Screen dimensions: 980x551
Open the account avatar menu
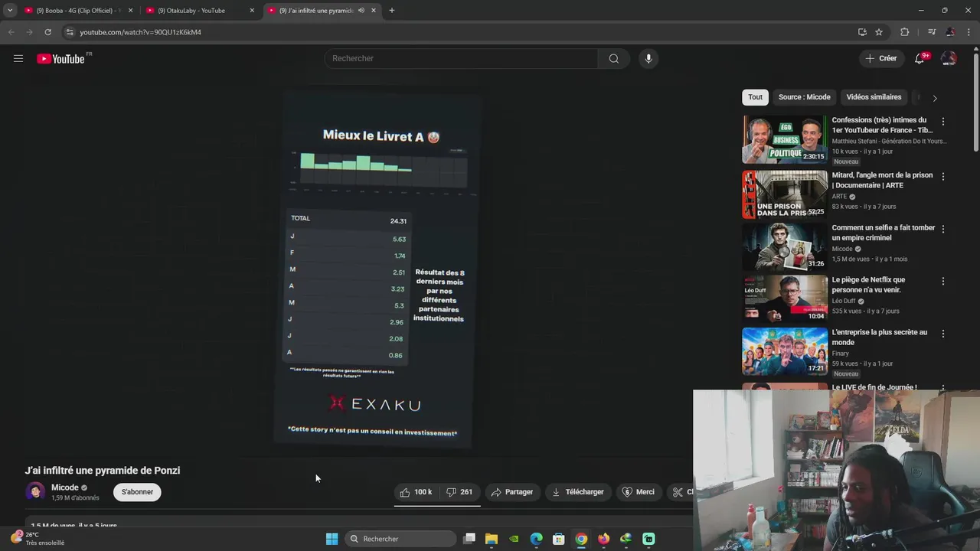[949, 58]
